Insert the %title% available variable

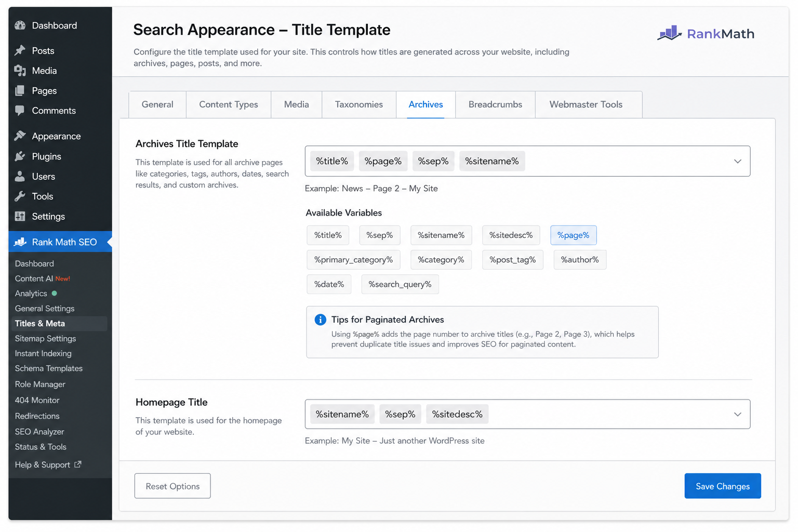point(328,235)
